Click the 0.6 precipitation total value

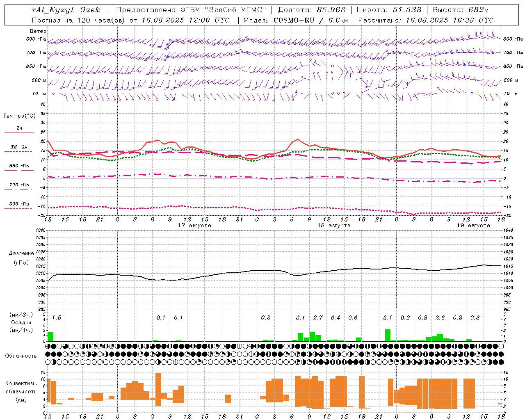[x=353, y=318]
